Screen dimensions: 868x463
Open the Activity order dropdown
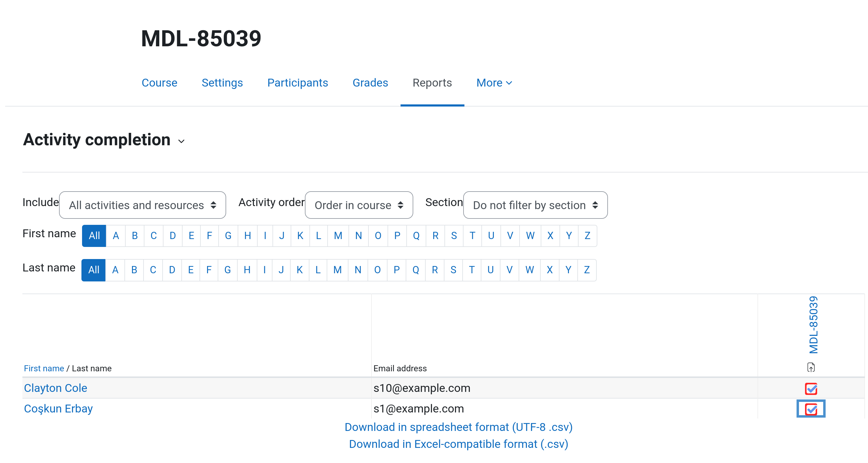click(359, 205)
